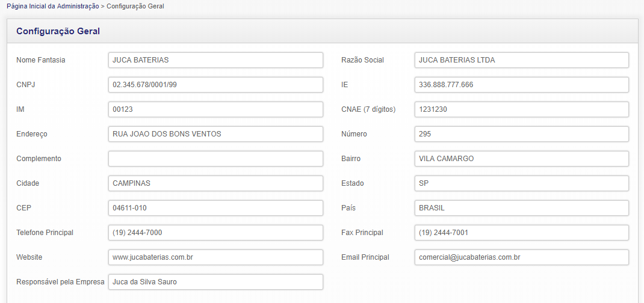The image size is (644, 303).
Task: Click the Bairro field showing VILA CAMARGO
Action: pos(521,159)
